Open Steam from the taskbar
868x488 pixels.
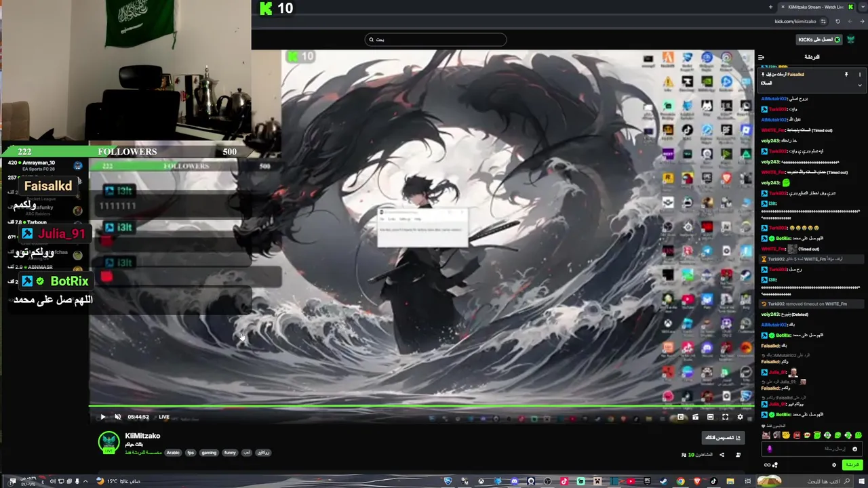click(664, 481)
